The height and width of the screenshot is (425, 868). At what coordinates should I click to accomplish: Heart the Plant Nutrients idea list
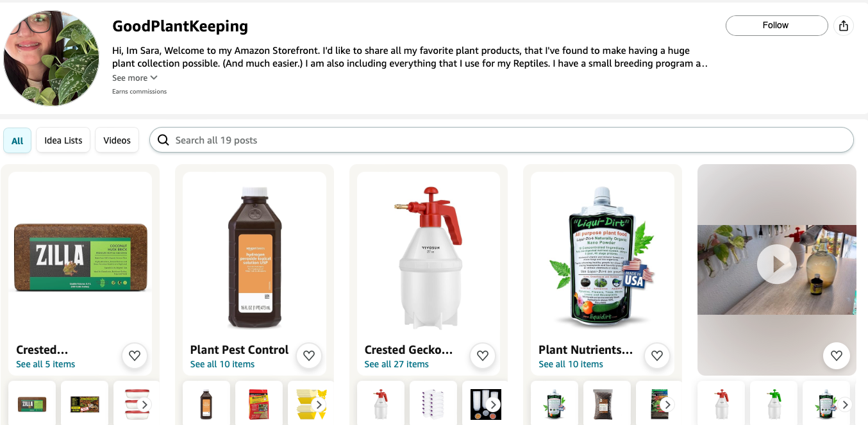(x=656, y=356)
